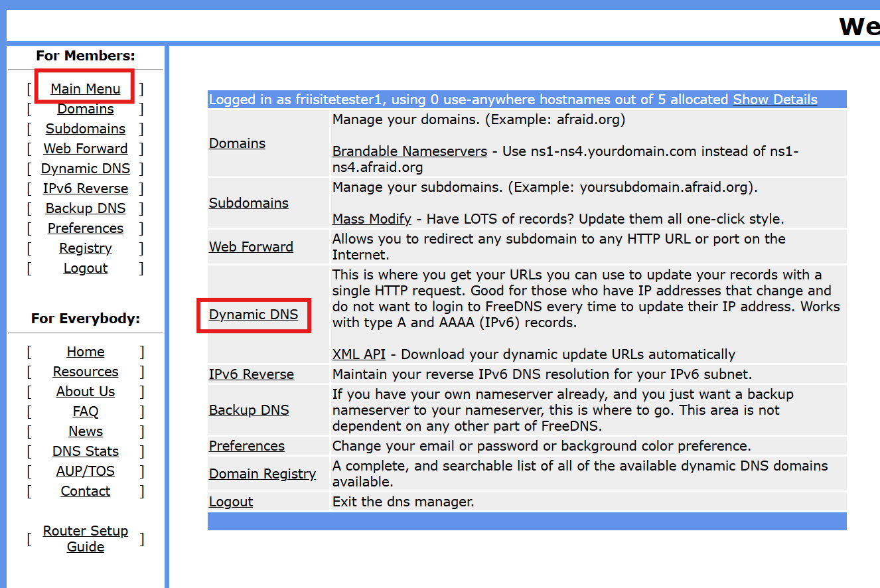Image resolution: width=880 pixels, height=588 pixels.
Task: Select IPv6 Reverse in the left sidebar
Action: click(86, 188)
